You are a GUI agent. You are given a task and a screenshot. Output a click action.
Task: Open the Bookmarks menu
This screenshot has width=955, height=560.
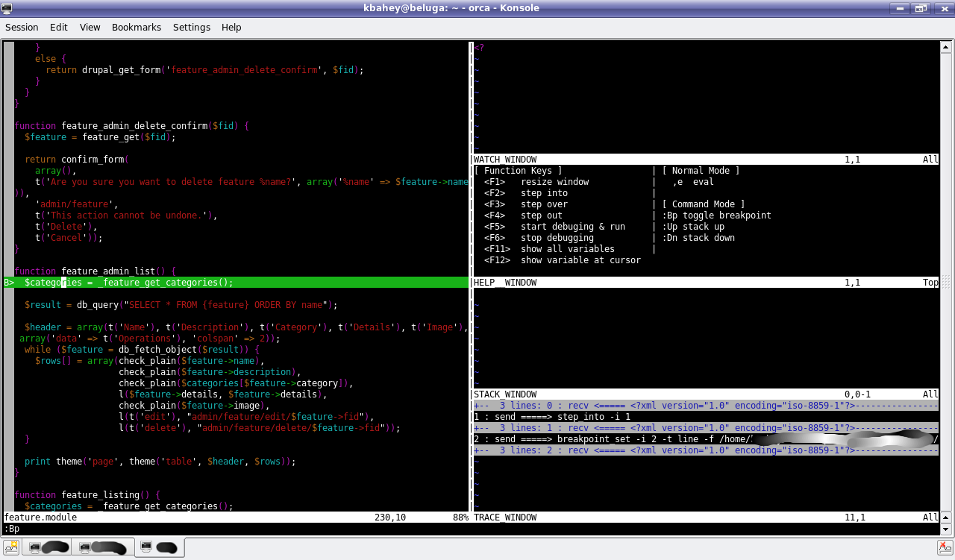point(137,27)
